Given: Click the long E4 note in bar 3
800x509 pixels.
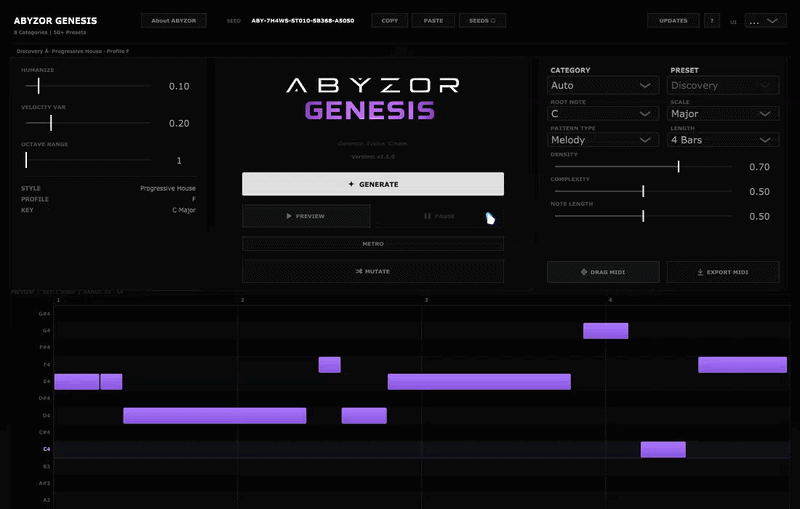Looking at the screenshot, I should [x=479, y=381].
